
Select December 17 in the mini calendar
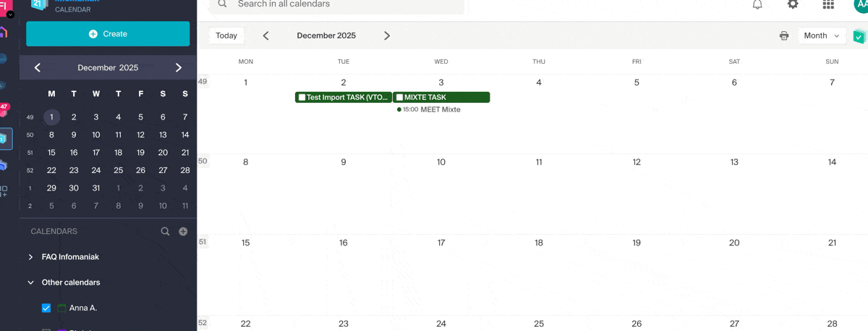96,153
